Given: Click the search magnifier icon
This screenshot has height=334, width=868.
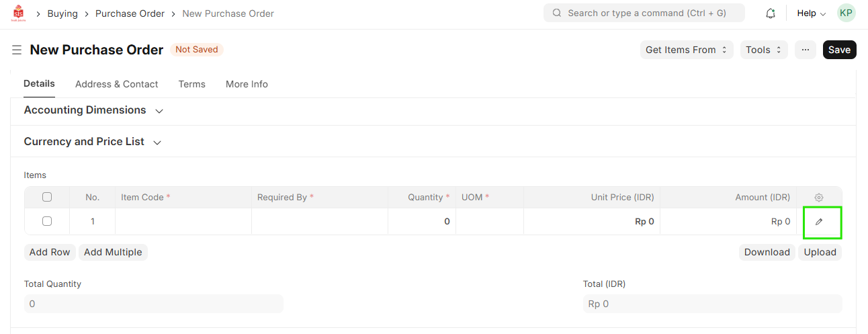Looking at the screenshot, I should [x=557, y=13].
